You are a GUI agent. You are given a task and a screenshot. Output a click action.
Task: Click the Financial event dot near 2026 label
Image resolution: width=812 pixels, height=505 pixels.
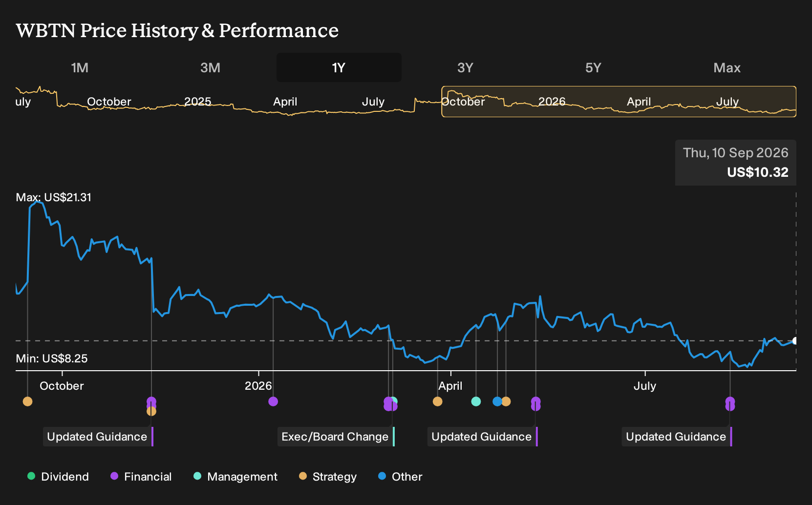273,401
